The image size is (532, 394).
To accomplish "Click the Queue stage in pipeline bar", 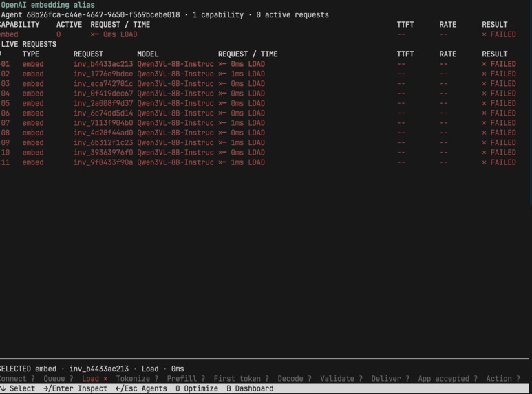I will tap(58, 378).
